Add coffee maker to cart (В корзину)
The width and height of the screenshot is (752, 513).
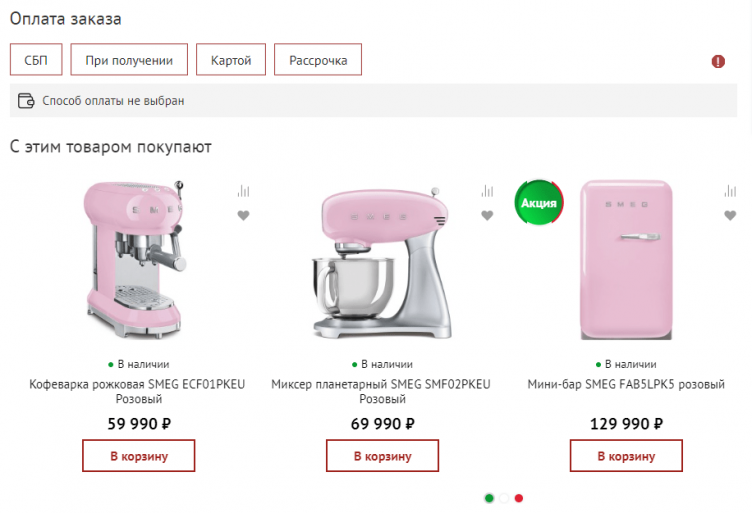point(138,456)
